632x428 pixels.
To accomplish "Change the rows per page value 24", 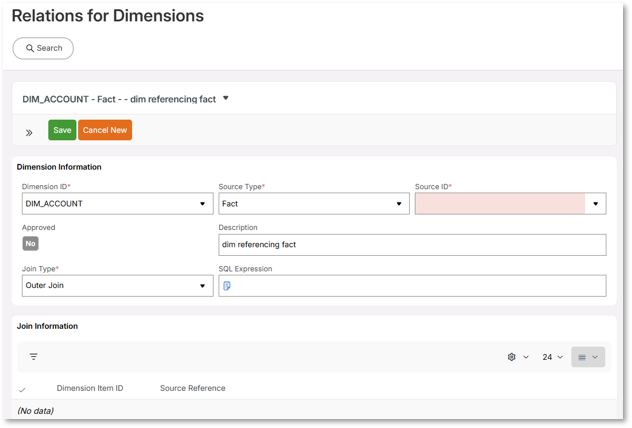I will coord(552,357).
